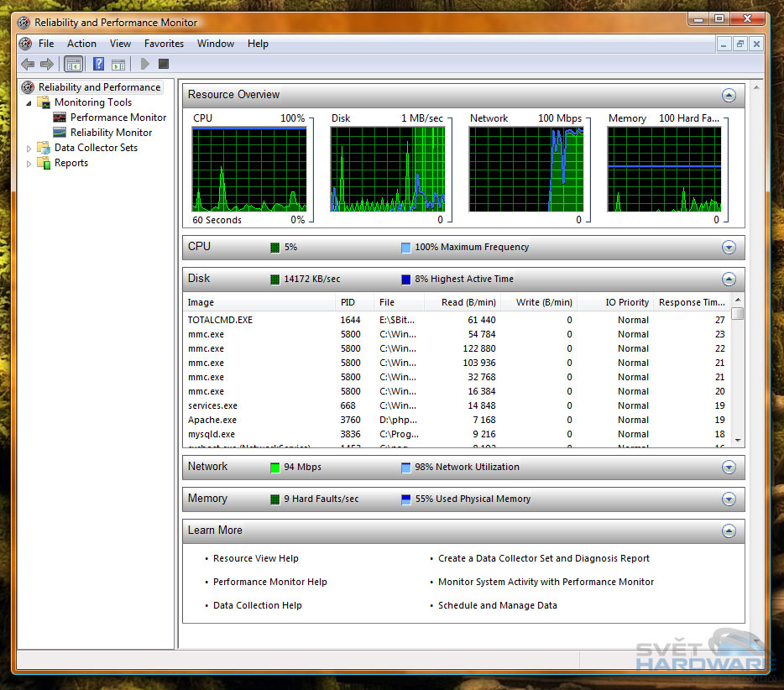Open the Resource View Help link
The height and width of the screenshot is (690, 784).
point(255,558)
